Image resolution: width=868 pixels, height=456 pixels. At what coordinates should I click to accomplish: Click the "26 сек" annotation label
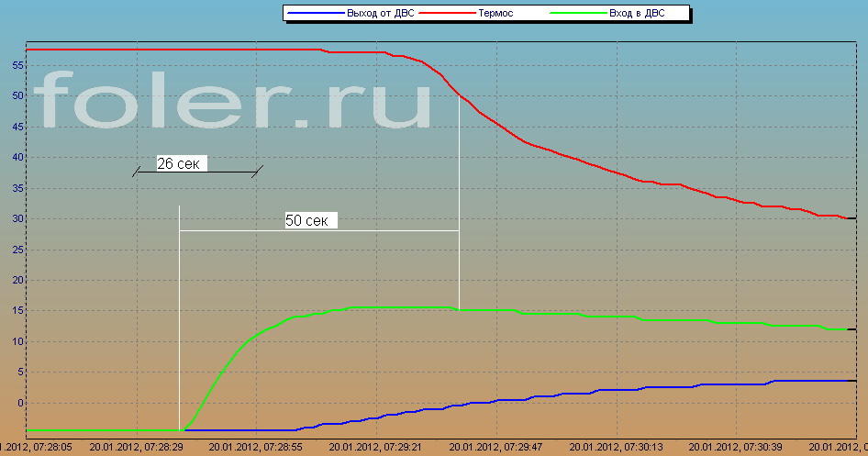[182, 163]
